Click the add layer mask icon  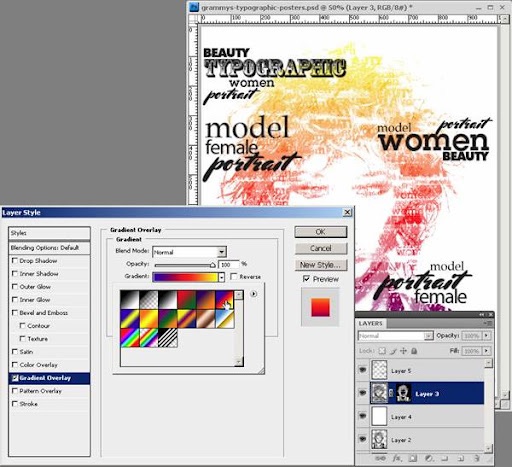[412, 459]
